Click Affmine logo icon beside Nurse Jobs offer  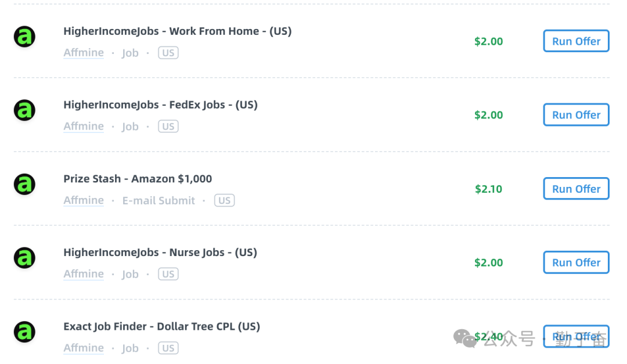click(x=24, y=258)
